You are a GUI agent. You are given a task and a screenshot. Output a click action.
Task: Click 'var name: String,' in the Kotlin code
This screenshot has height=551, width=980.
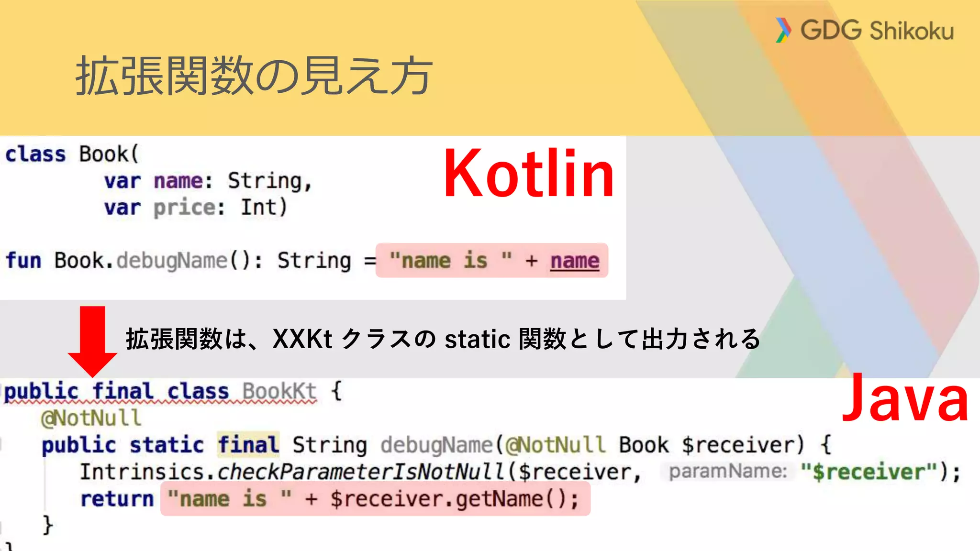pyautogui.click(x=208, y=181)
